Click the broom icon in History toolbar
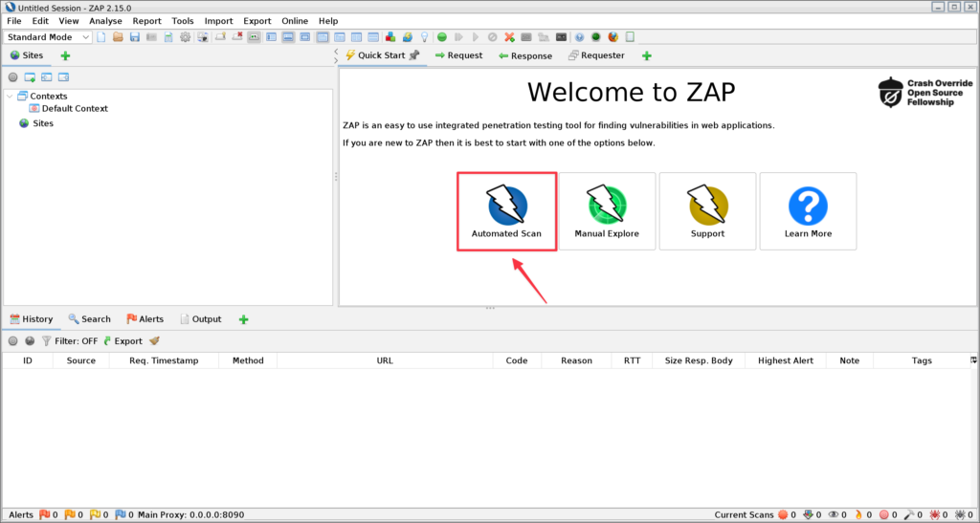980x523 pixels. (x=154, y=341)
